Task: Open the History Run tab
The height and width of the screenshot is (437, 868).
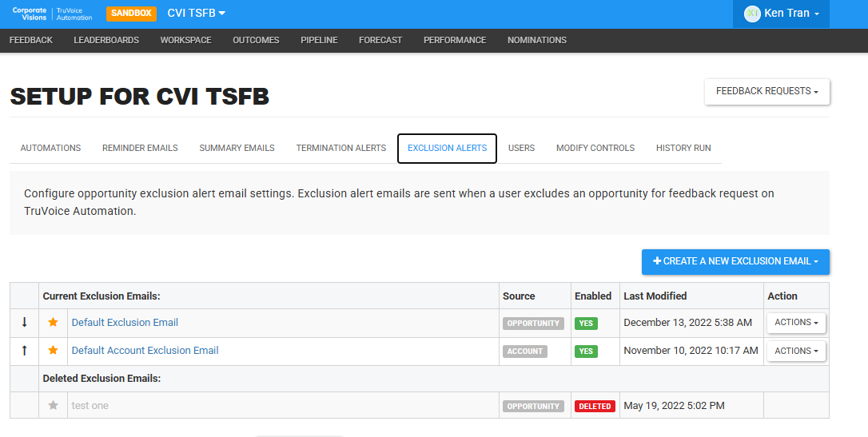Action: (683, 149)
